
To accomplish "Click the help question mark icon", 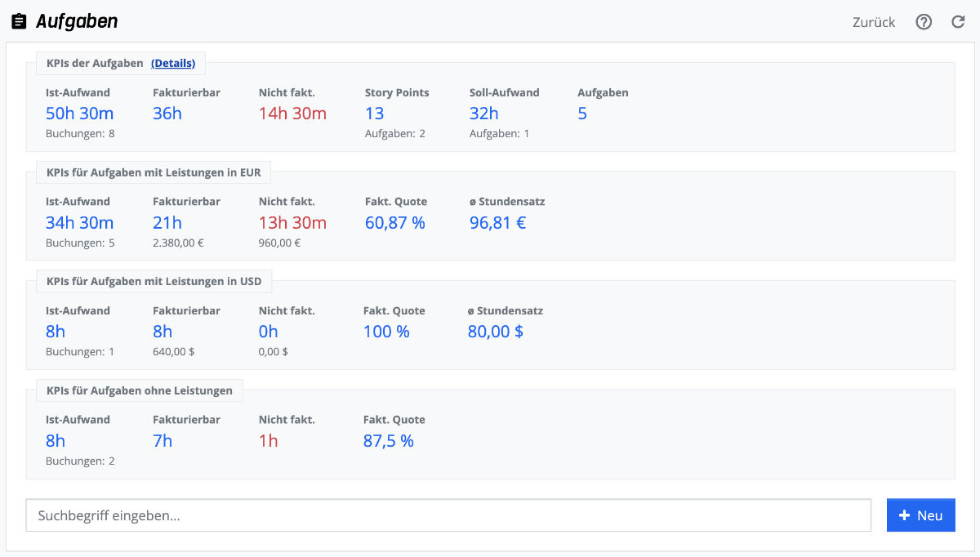I will 924,22.
